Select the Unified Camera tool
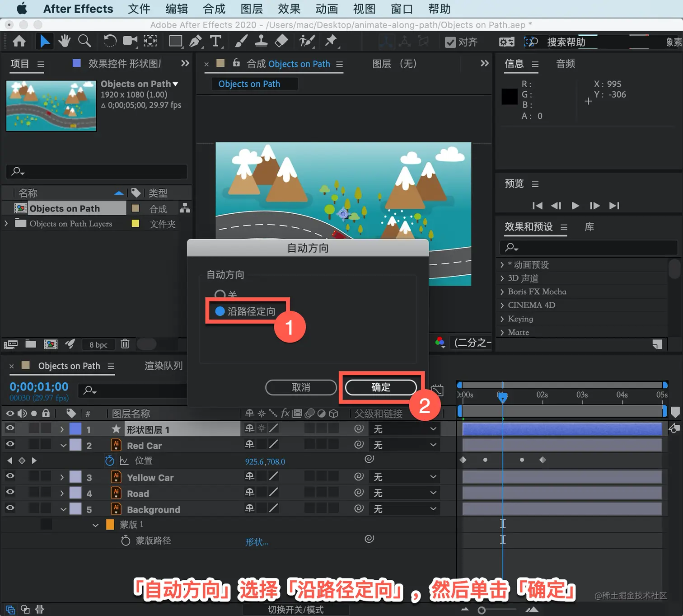The image size is (683, 616). pyautogui.click(x=130, y=41)
